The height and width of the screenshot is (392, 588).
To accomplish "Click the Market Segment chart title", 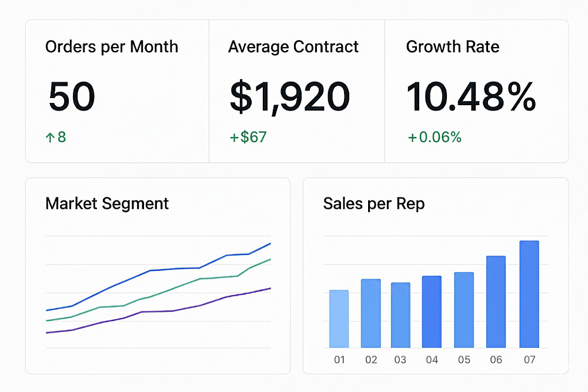I will [x=107, y=203].
